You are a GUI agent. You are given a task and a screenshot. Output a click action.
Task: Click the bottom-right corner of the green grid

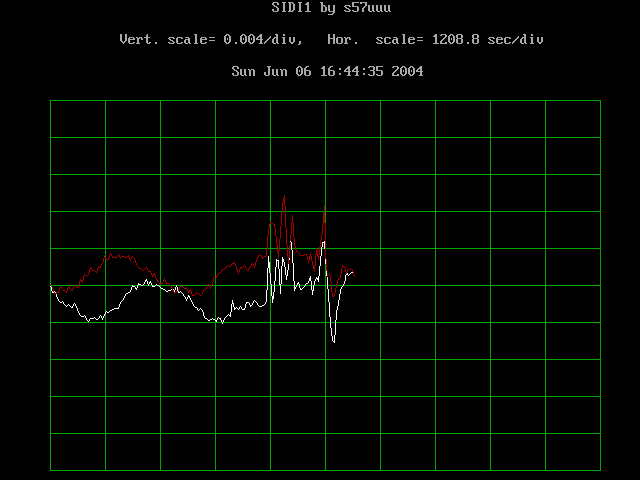600,470
